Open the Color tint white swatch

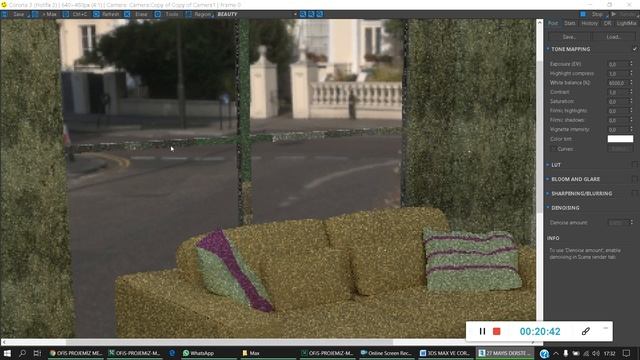point(620,139)
